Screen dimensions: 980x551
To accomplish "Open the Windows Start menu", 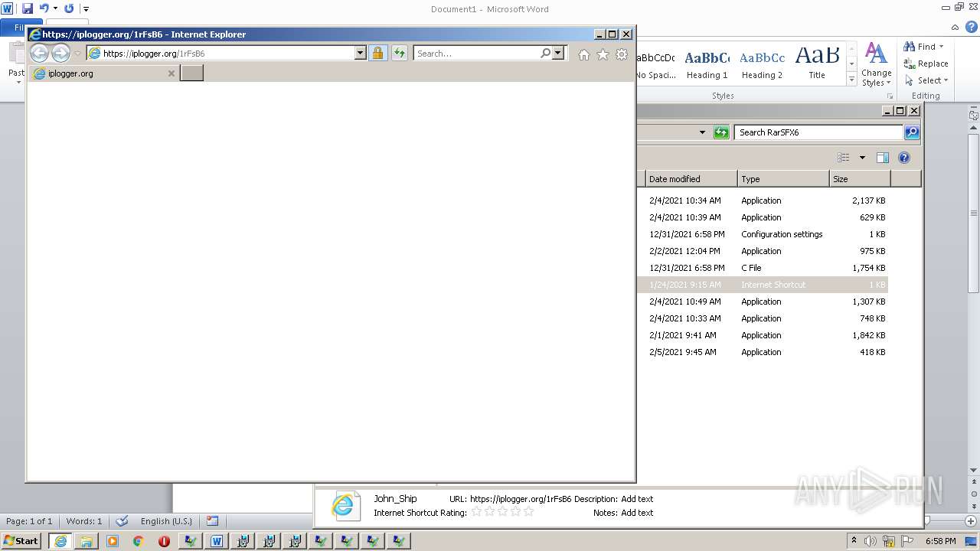I will [21, 541].
